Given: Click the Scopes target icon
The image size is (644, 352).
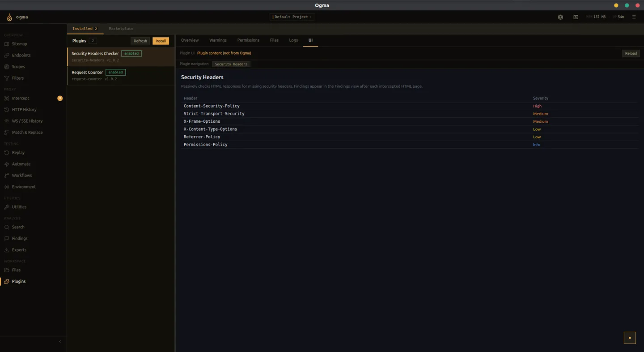Looking at the screenshot, I should click(x=7, y=67).
